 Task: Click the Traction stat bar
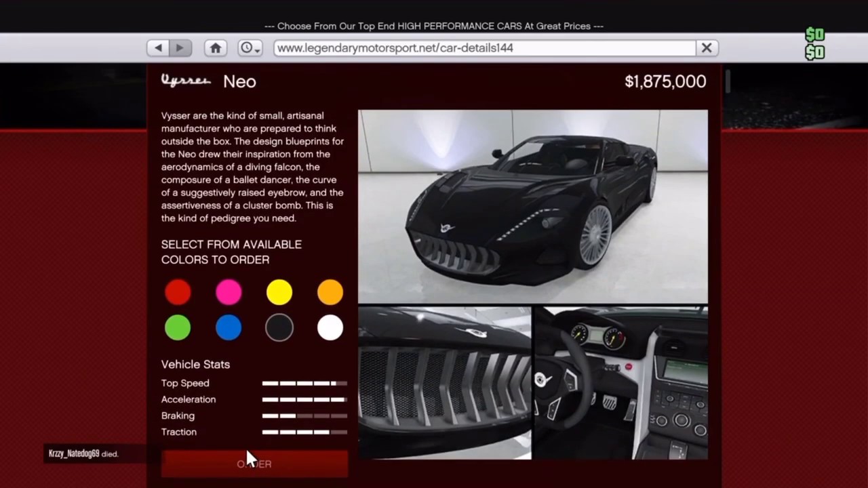tap(304, 432)
